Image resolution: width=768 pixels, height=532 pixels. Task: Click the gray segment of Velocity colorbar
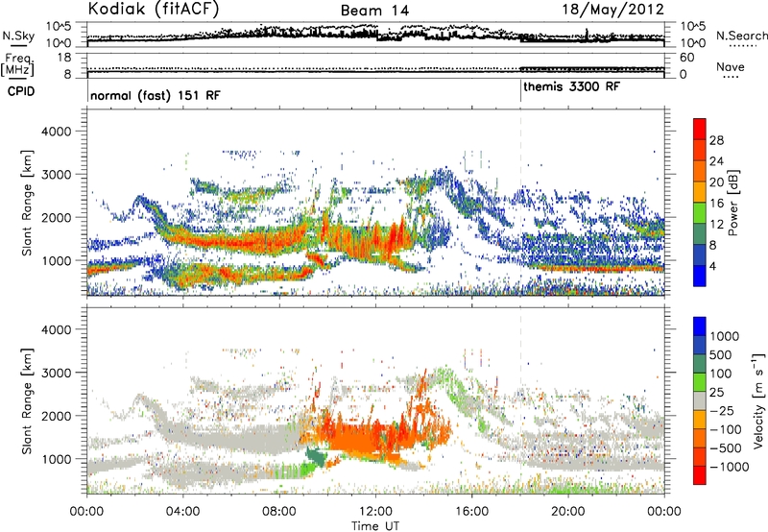pos(700,400)
